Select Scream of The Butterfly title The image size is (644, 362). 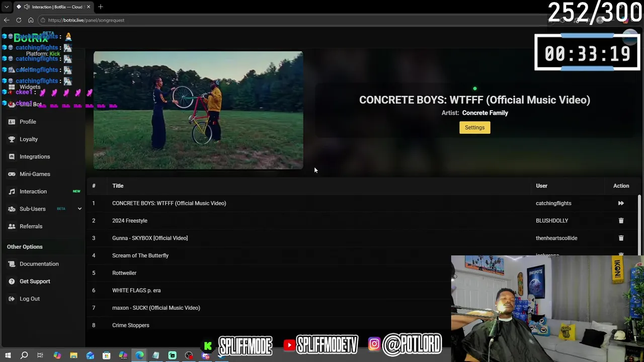tap(140, 255)
